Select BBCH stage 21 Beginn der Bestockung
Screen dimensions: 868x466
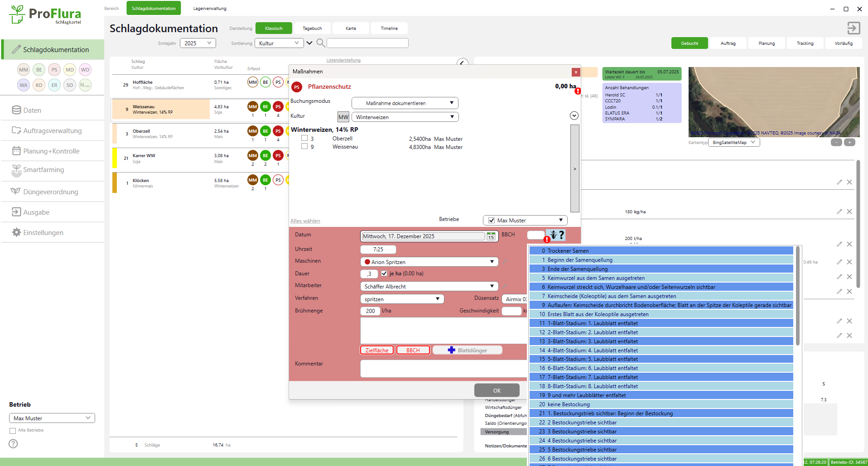[x=661, y=413]
